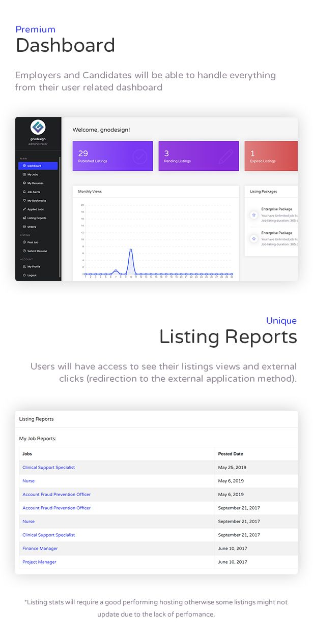Click the red Expired Listings card
The width and height of the screenshot is (313, 644).
click(x=271, y=156)
